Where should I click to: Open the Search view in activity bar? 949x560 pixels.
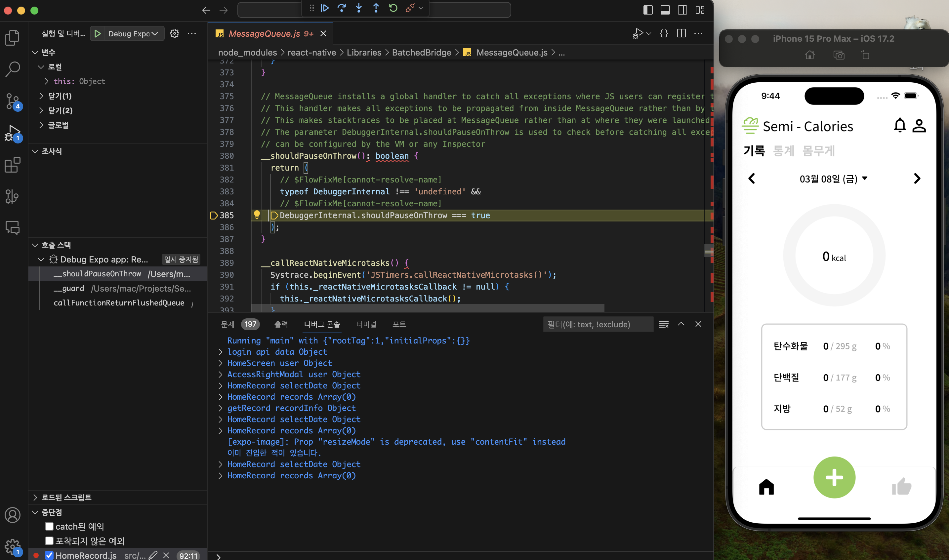pyautogui.click(x=13, y=69)
